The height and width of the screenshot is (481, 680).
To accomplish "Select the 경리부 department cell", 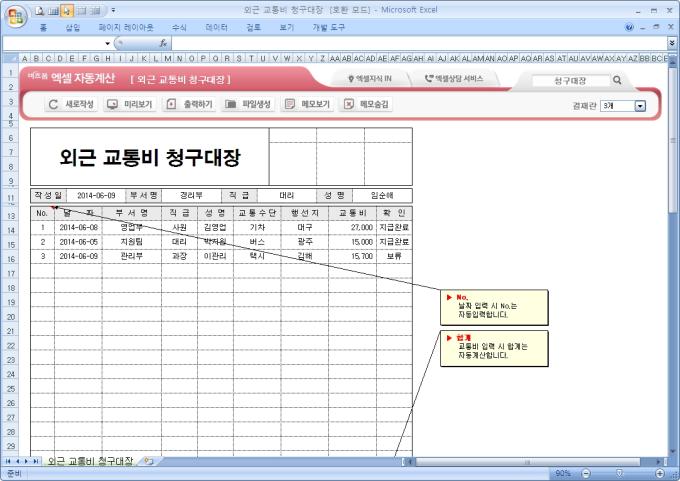I will pyautogui.click(x=191, y=196).
